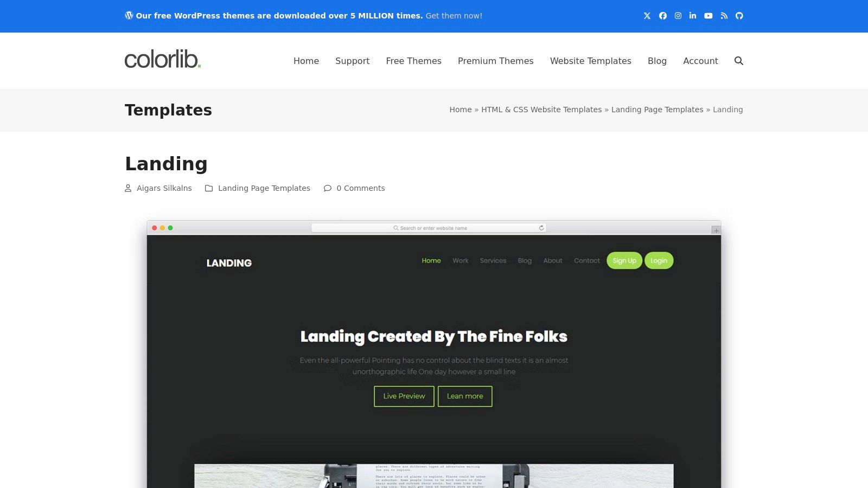Open the Facebook social icon
Viewport: 868px width, 488px height.
coord(662,16)
